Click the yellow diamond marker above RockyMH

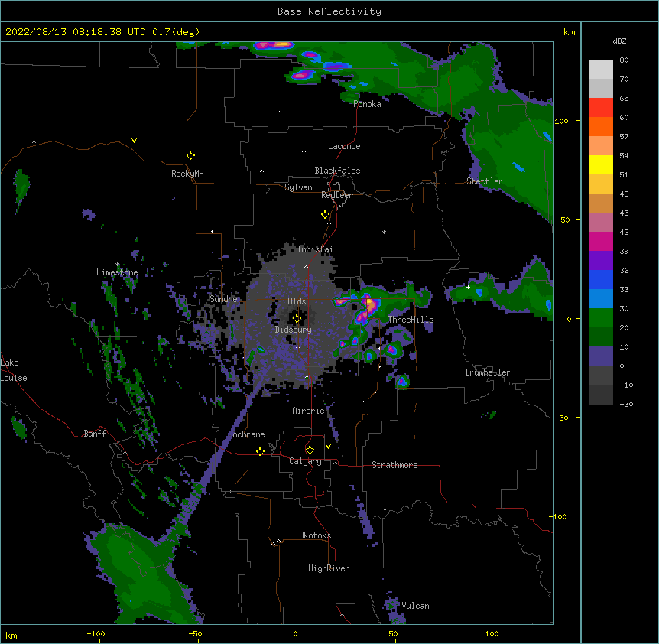tap(190, 156)
